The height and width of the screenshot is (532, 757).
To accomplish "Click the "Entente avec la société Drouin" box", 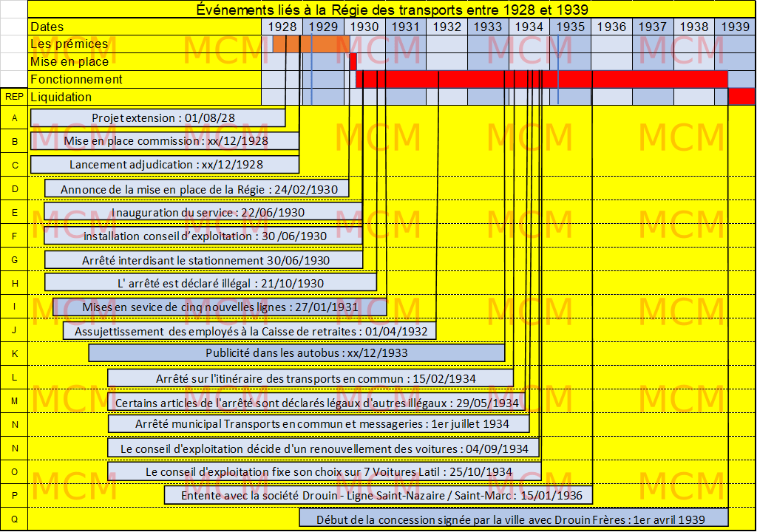I will tap(378, 495).
